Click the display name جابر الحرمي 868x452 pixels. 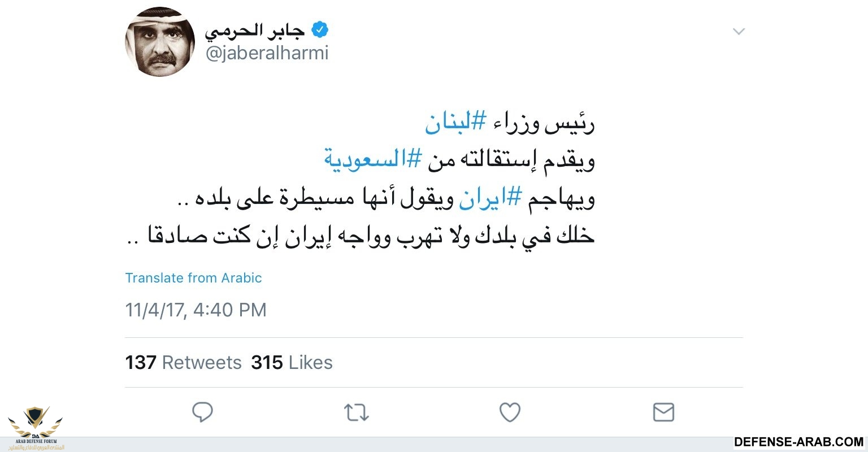point(255,31)
